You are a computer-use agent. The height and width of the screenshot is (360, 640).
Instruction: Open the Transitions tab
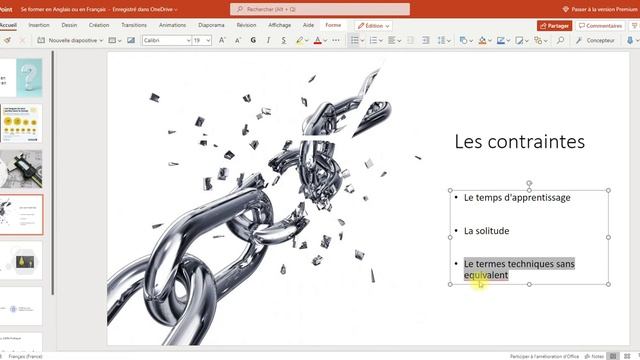134,25
